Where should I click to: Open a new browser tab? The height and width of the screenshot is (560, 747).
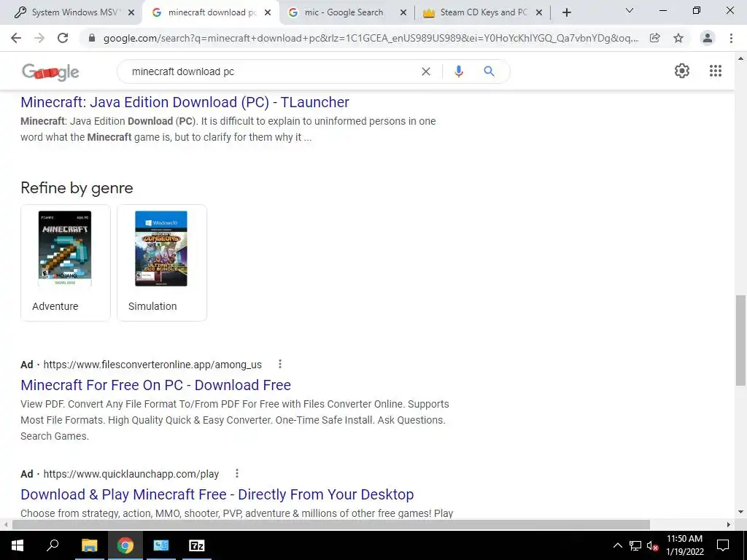[566, 12]
